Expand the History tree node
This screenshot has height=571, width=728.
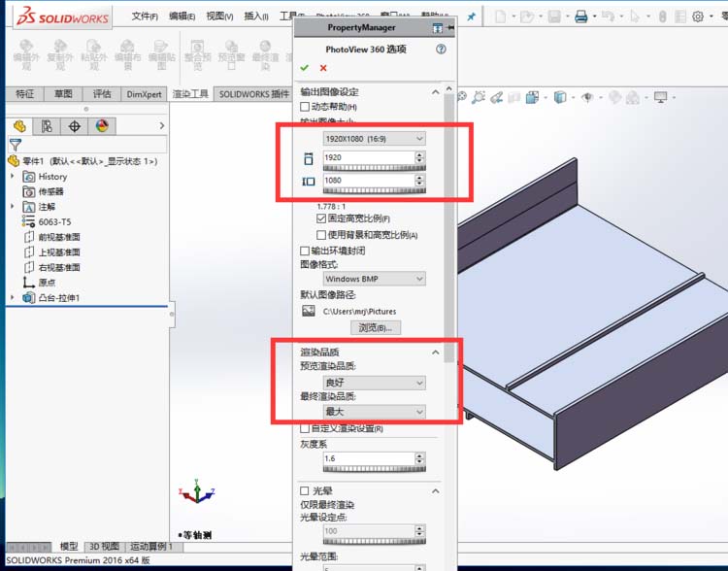click(x=13, y=177)
